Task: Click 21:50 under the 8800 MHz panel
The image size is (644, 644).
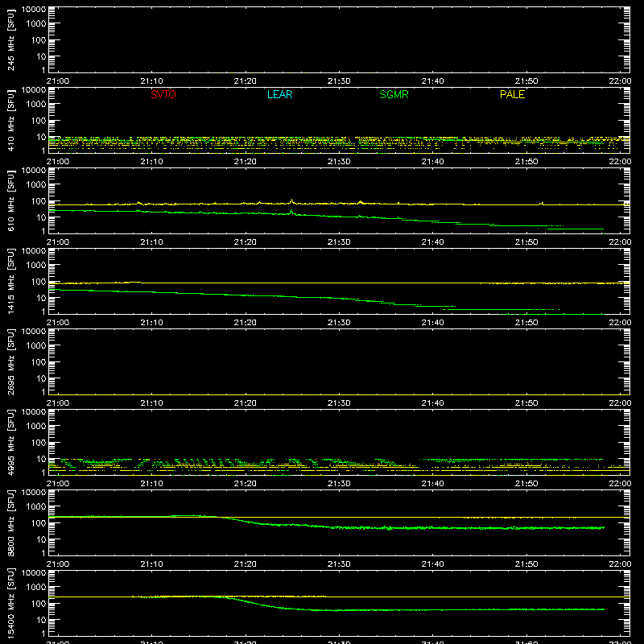Action: pyautogui.click(x=526, y=564)
